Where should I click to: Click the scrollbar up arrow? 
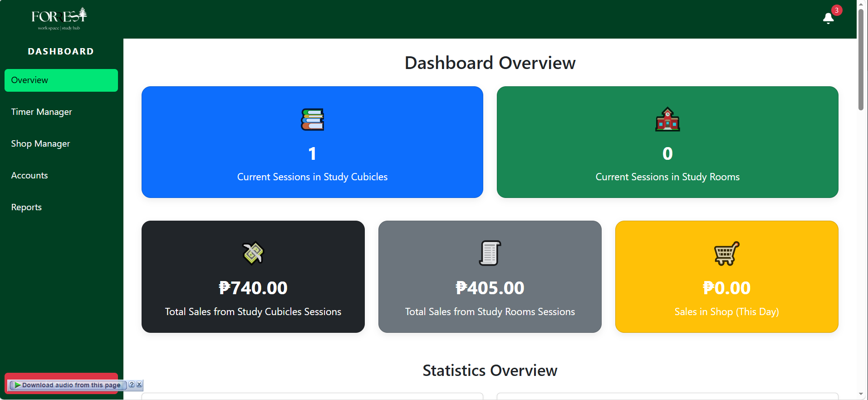[x=861, y=4]
